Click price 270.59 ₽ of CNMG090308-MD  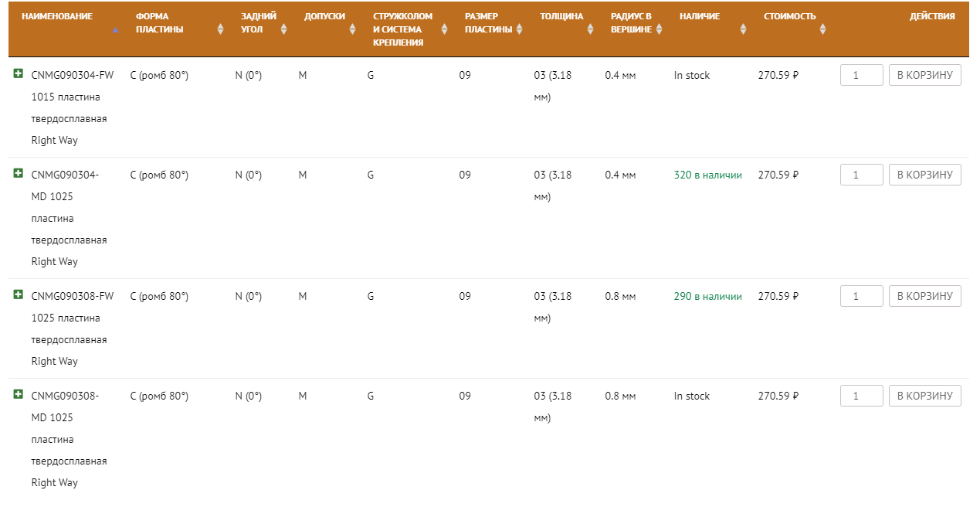778,396
